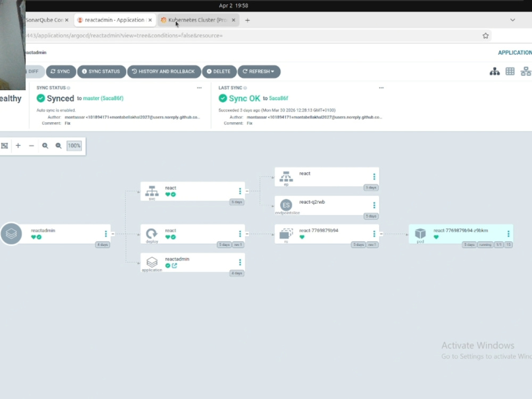This screenshot has height=399, width=532.
Task: Click the SYNC button
Action: pyautogui.click(x=61, y=72)
